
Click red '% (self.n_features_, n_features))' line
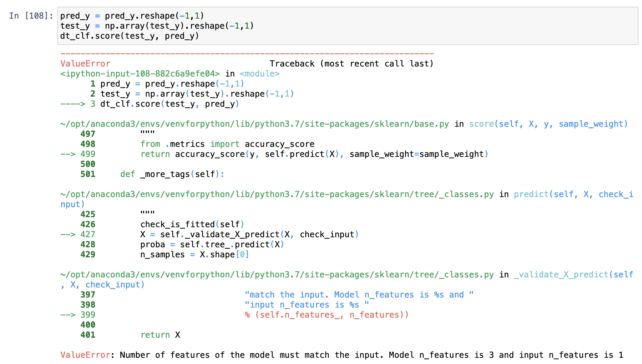click(x=326, y=315)
